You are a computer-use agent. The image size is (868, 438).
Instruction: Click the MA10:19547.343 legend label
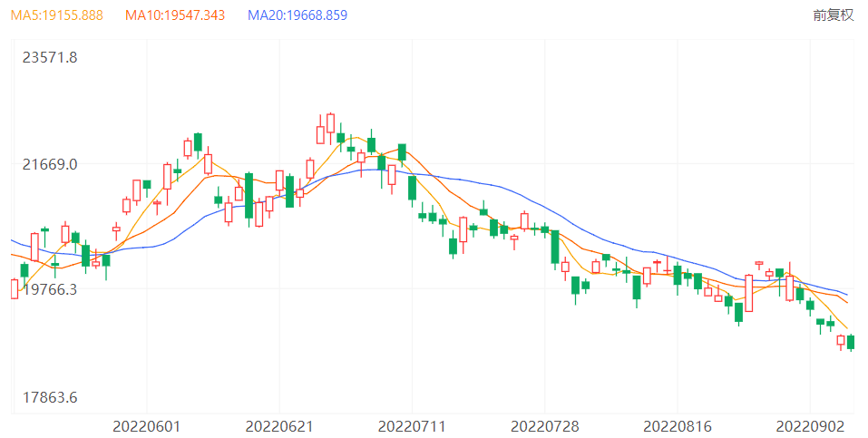click(x=175, y=15)
